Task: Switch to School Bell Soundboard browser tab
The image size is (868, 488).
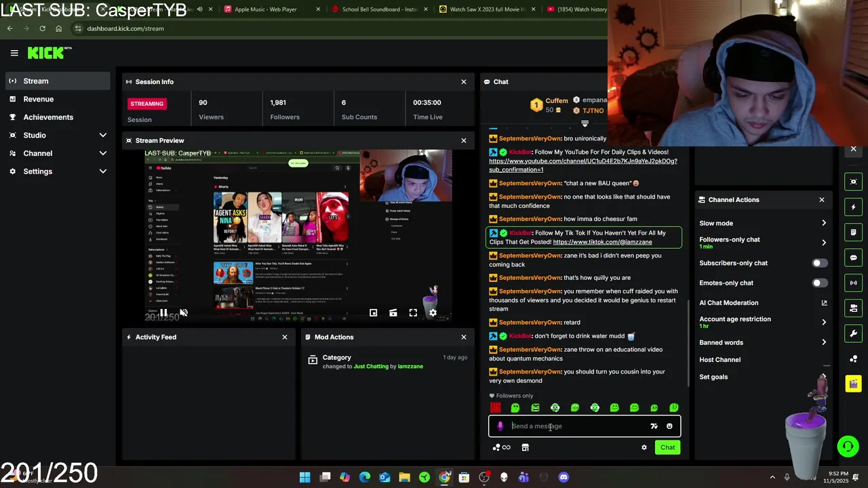Action: coord(378,9)
